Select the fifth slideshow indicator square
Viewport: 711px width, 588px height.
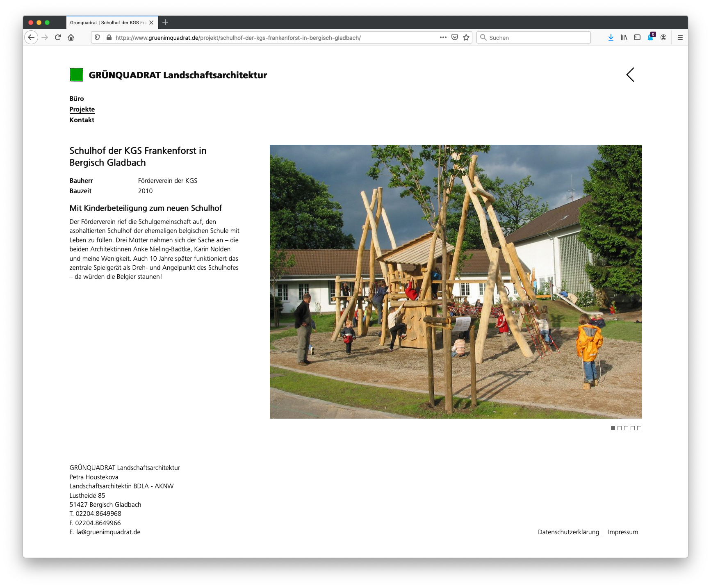click(639, 428)
